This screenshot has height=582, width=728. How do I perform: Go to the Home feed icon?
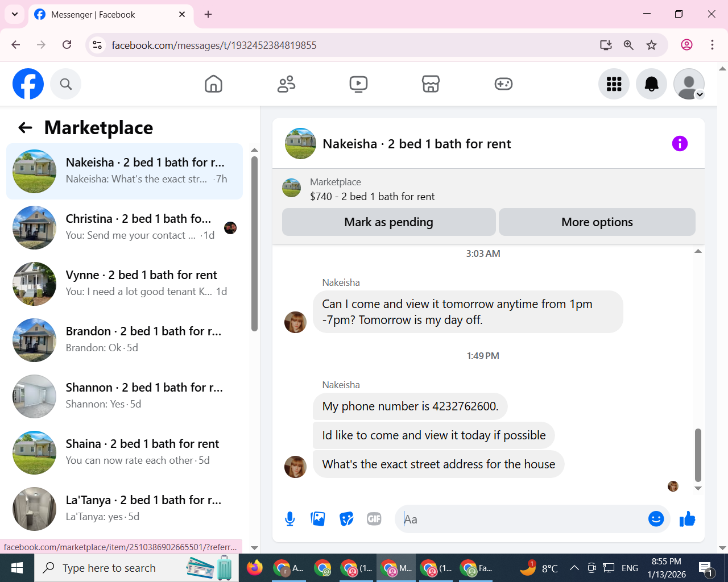tap(213, 84)
